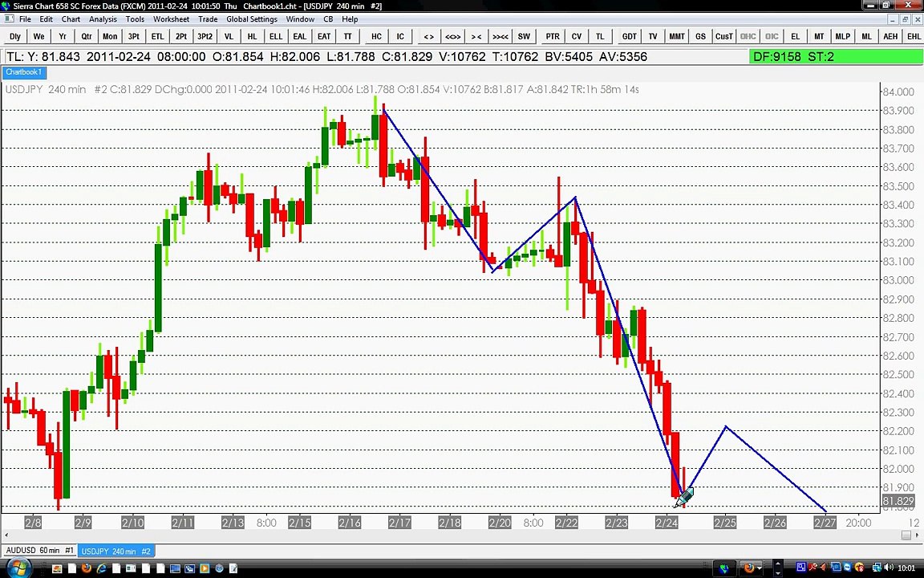
Task: Switch chart to Daily with Dly button
Action: pyautogui.click(x=15, y=37)
